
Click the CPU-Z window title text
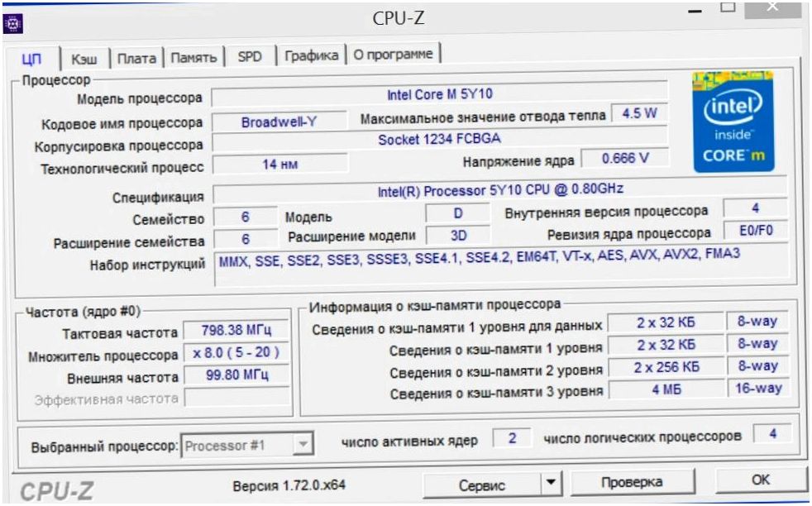(x=399, y=19)
